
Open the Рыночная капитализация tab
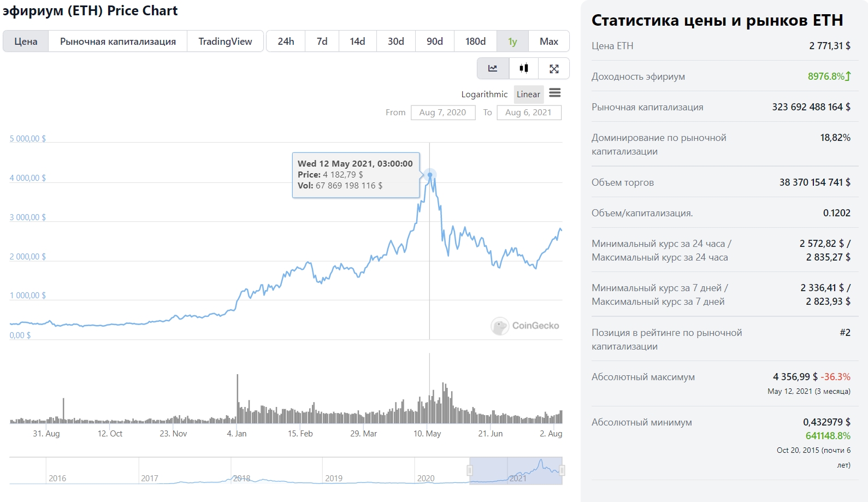coord(118,42)
